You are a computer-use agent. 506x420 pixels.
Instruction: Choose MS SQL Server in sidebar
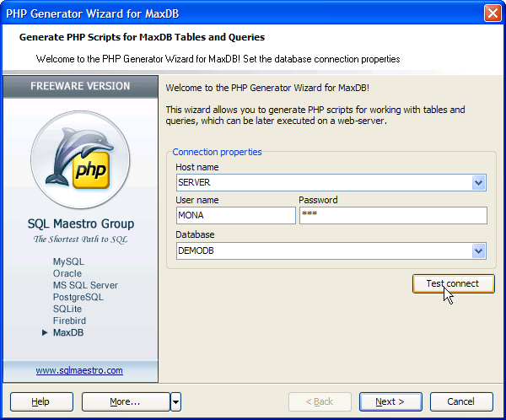pyautogui.click(x=85, y=286)
